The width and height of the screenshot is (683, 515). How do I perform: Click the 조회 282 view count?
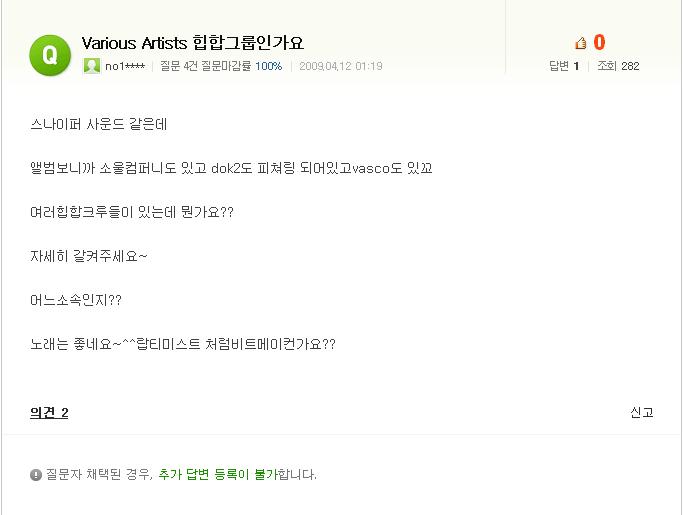[618, 66]
